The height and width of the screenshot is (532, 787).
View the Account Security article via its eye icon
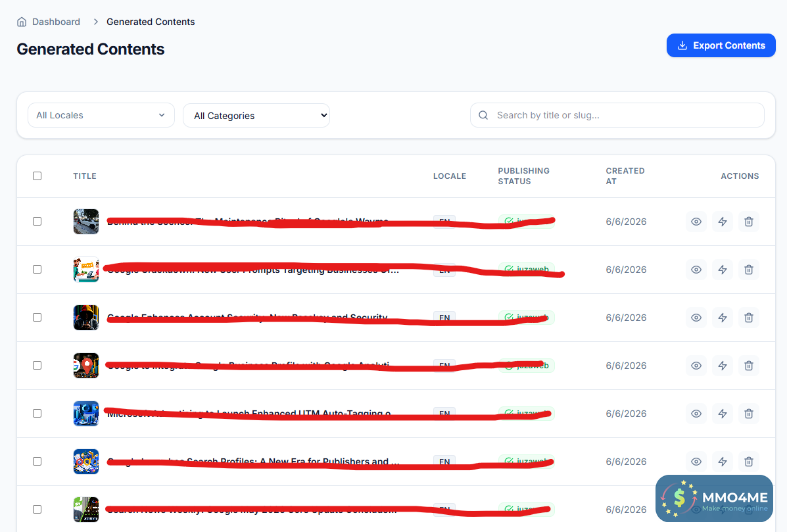696,318
